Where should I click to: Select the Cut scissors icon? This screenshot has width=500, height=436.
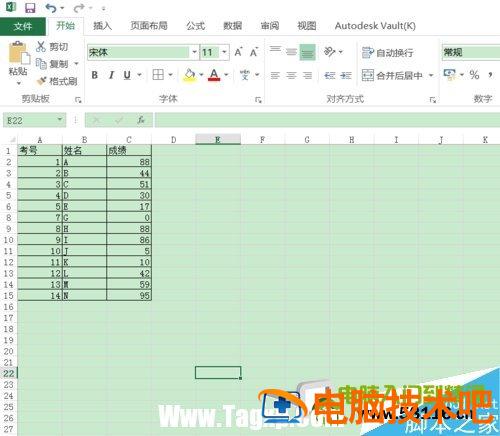[40, 46]
